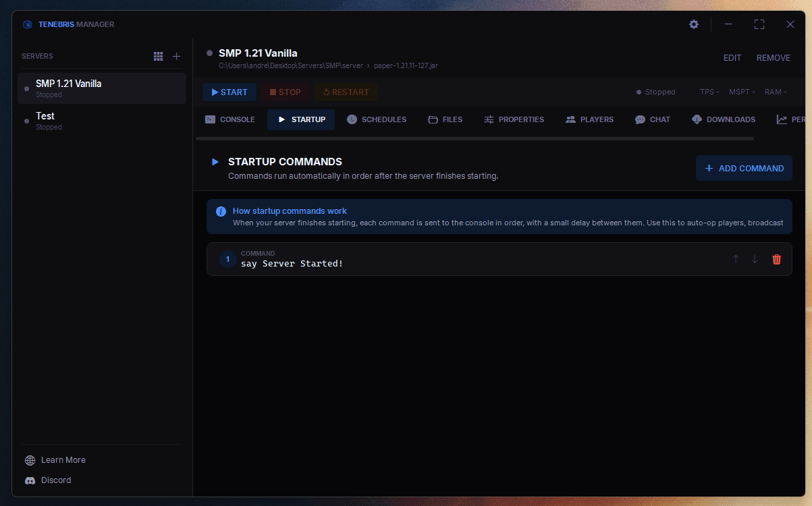812x506 pixels.
Task: Add a new server with plus icon
Action: [x=177, y=57]
